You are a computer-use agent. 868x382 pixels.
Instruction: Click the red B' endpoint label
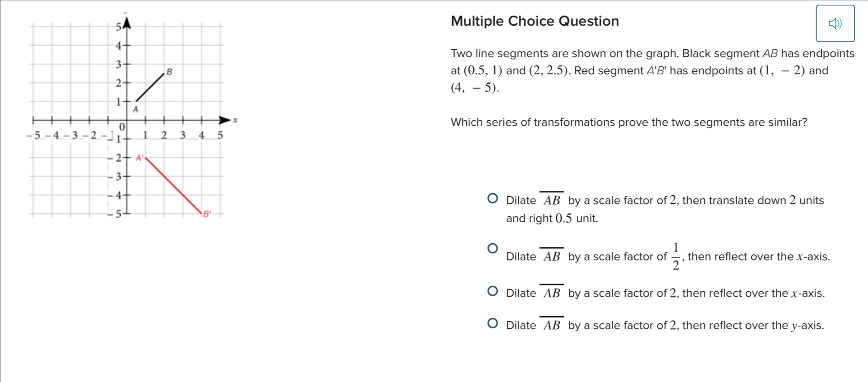[x=206, y=214]
